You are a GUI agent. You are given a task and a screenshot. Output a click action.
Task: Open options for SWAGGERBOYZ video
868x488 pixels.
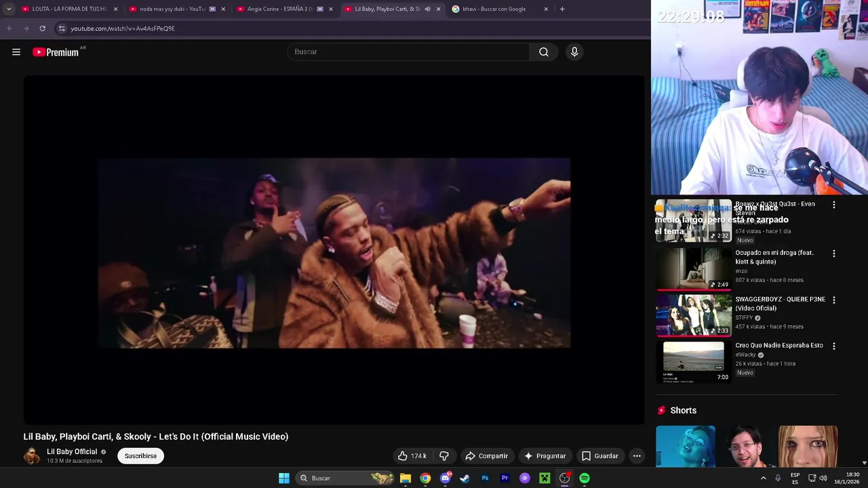[834, 300]
